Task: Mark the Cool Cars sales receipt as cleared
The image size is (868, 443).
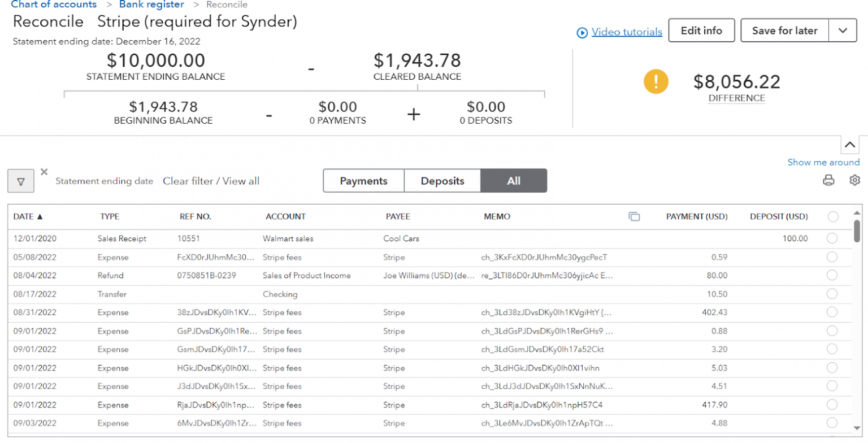Action: click(x=832, y=238)
